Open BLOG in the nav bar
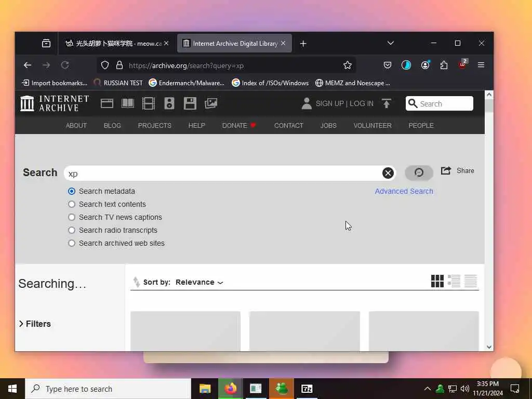The image size is (532, 399). (x=112, y=126)
